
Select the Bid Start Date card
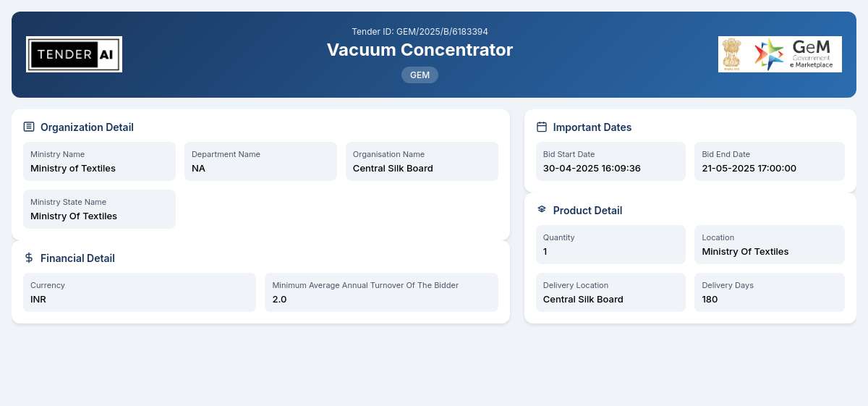610,161
